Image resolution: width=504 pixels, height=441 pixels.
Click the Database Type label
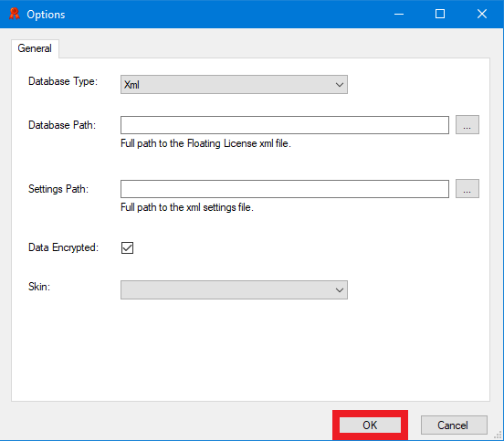pos(63,81)
